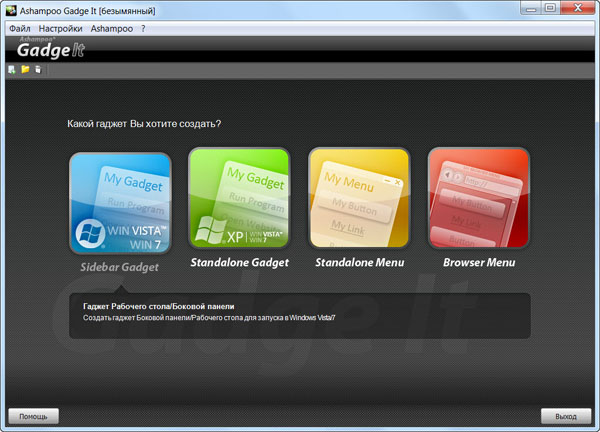
Task: Click the Sidebar Gadget text label
Action: coord(120,268)
